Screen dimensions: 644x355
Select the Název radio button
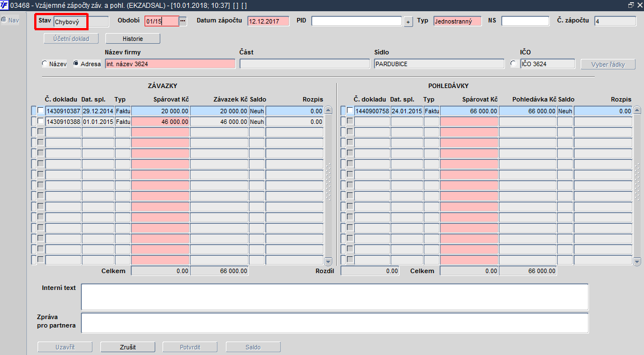[45, 64]
